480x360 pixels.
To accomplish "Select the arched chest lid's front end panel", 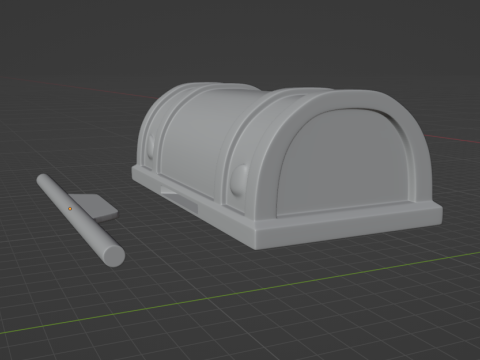I will pyautogui.click(x=343, y=163).
